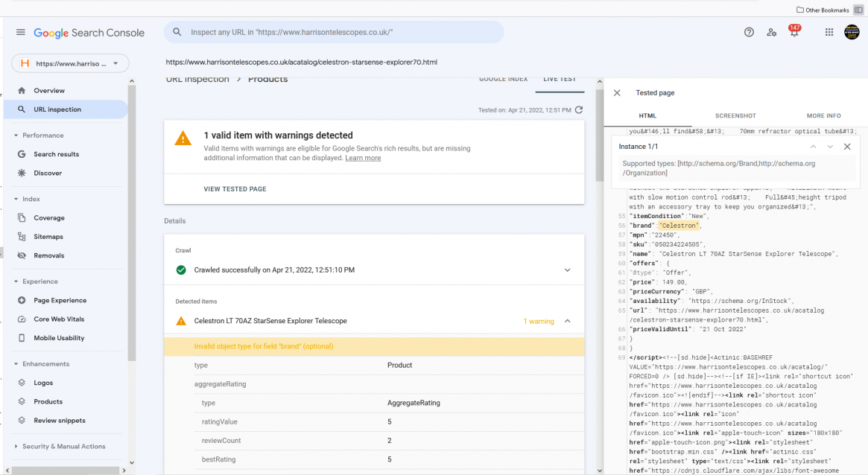868x475 pixels.
Task: Open the notifications bell with 147 badge
Action: point(794,31)
